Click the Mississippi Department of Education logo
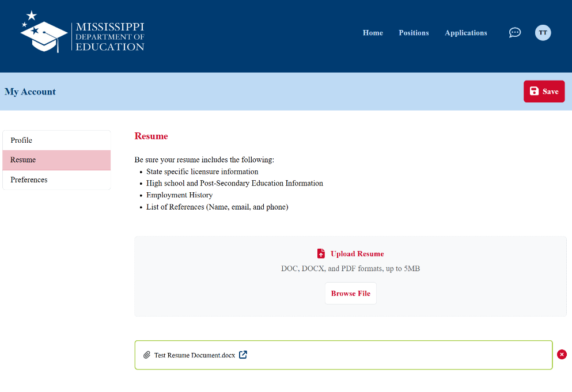Screen dimensions: 572x392 coord(82,32)
